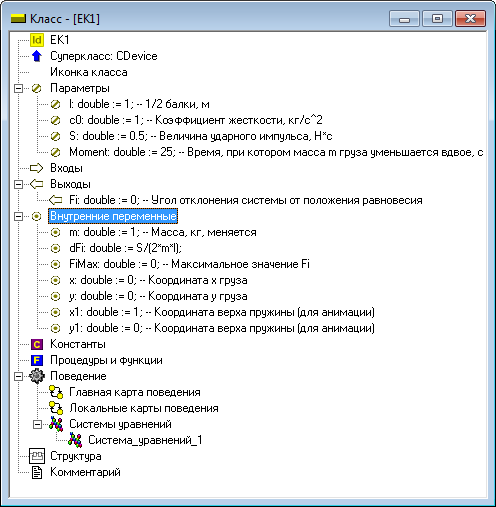Select variable m: double Масса

click(x=163, y=232)
